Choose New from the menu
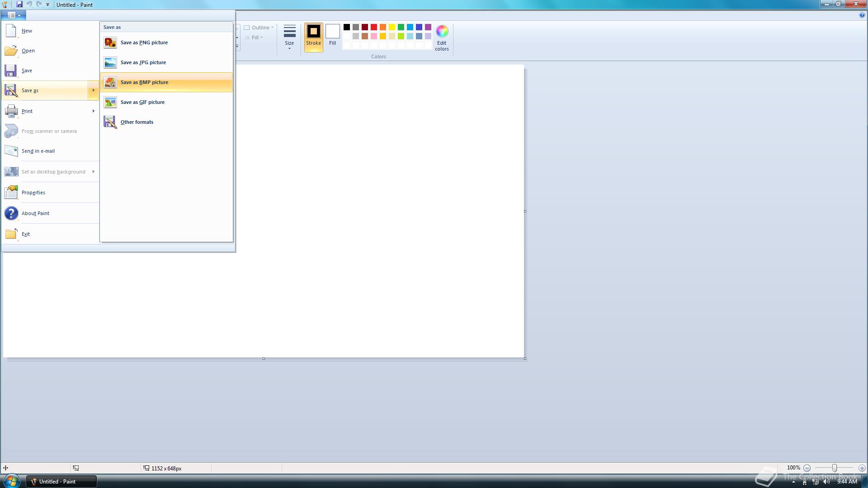The image size is (868, 488). (x=50, y=31)
